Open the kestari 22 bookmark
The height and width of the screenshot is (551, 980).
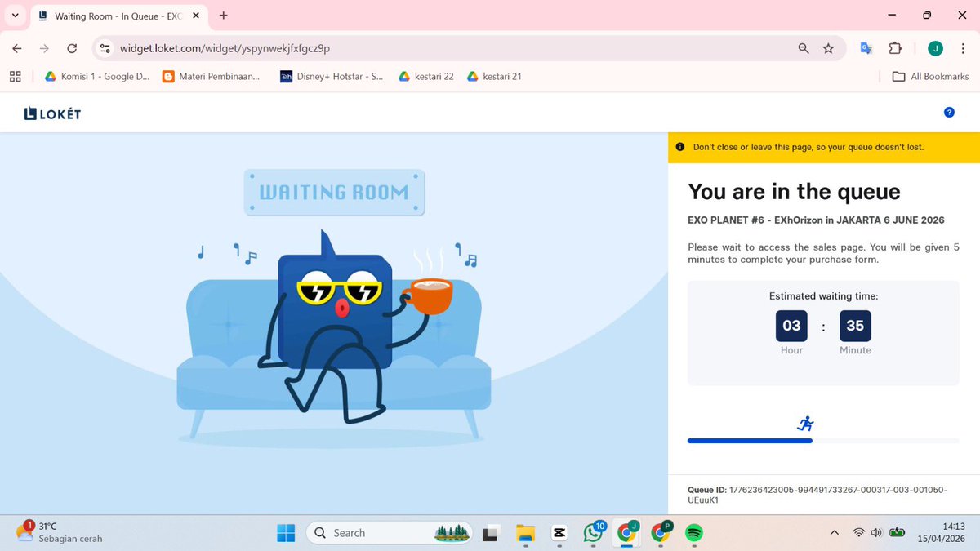tap(426, 77)
